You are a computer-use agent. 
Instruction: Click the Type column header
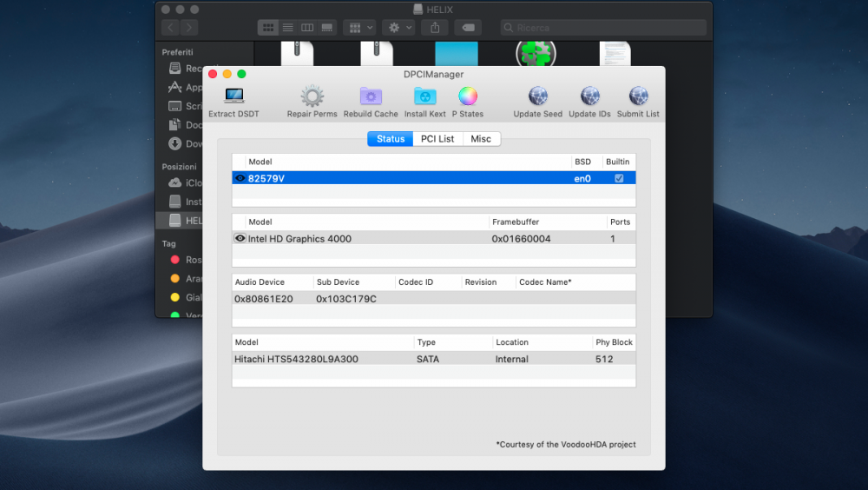[x=426, y=342]
